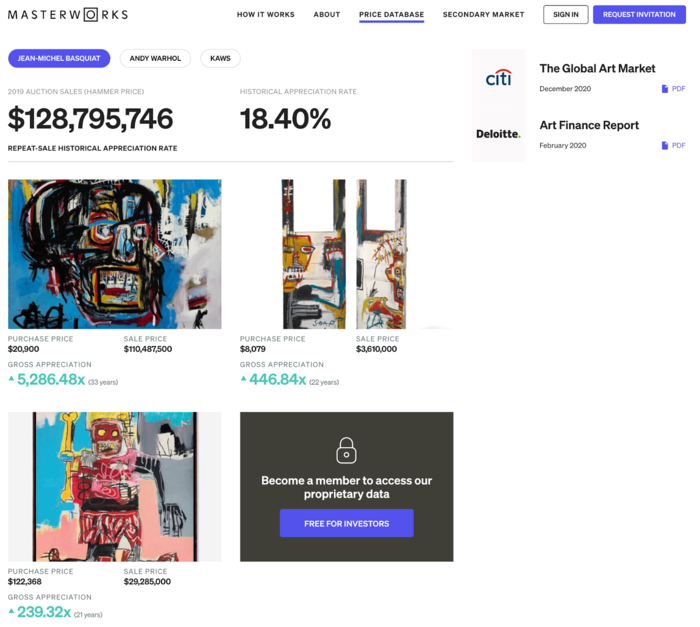The width and height of the screenshot is (700, 627).
Task: Click the $29,285,000 sale price
Action: (147, 582)
